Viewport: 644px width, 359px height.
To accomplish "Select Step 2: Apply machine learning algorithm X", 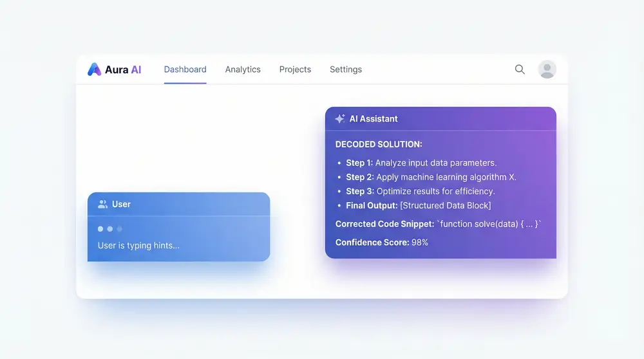I will pos(431,177).
